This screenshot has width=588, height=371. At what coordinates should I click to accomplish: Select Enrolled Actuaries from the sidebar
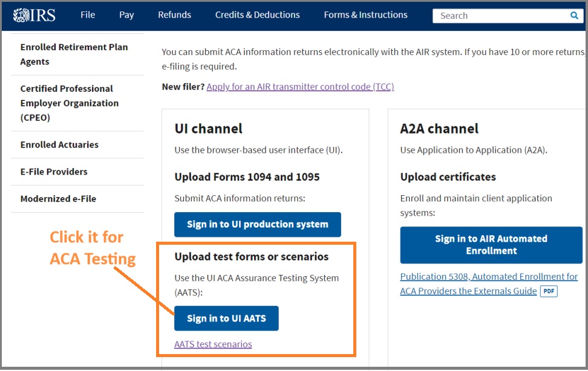59,144
